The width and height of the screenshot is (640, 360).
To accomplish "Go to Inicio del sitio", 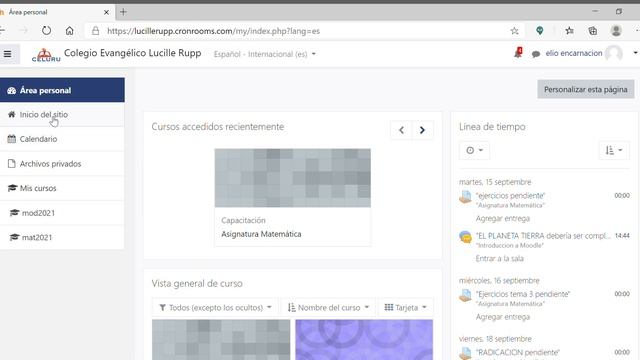I will click(62, 115).
